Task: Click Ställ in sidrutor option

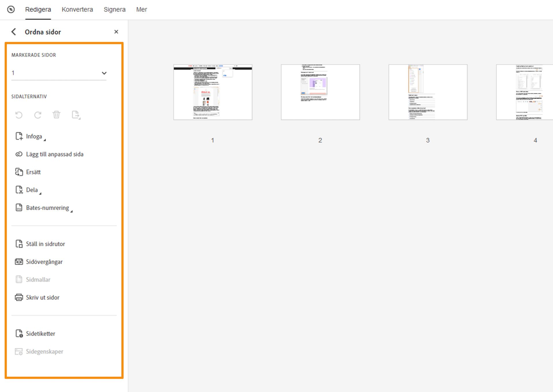Action: click(x=45, y=244)
